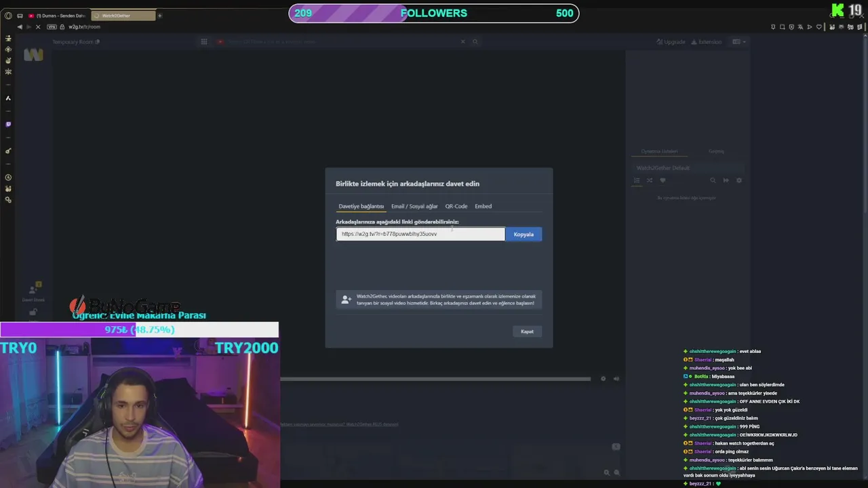
Task: Clear the video search field
Action: tap(463, 42)
